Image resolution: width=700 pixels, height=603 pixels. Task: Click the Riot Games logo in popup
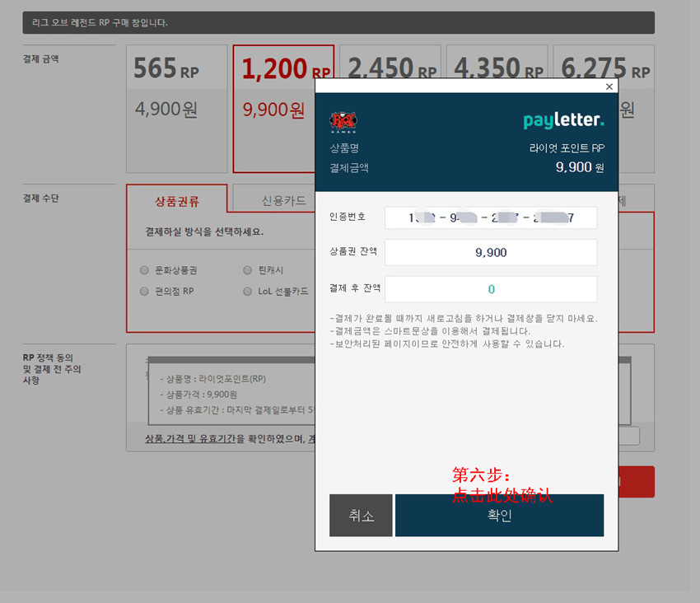pos(343,122)
